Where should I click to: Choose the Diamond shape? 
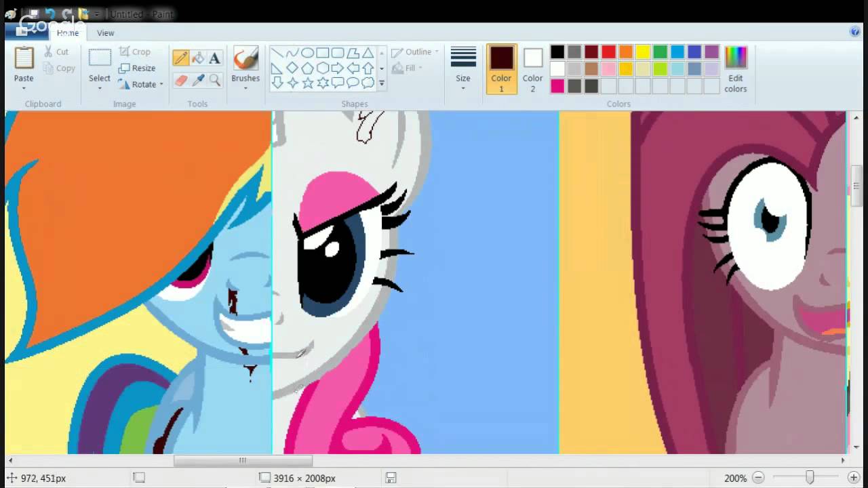click(292, 68)
